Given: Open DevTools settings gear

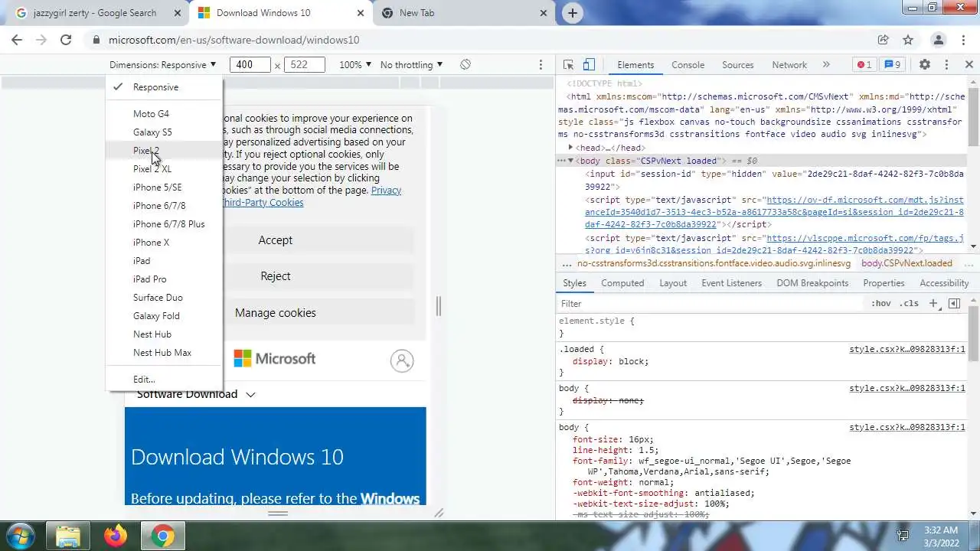Looking at the screenshot, I should click(x=925, y=65).
